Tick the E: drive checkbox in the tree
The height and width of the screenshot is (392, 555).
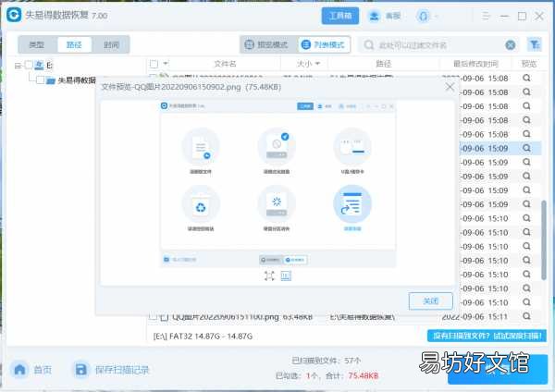(29, 65)
